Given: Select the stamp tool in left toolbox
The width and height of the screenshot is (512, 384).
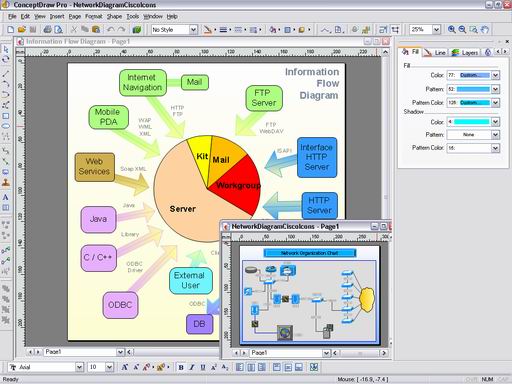Looking at the screenshot, I should point(6,183).
